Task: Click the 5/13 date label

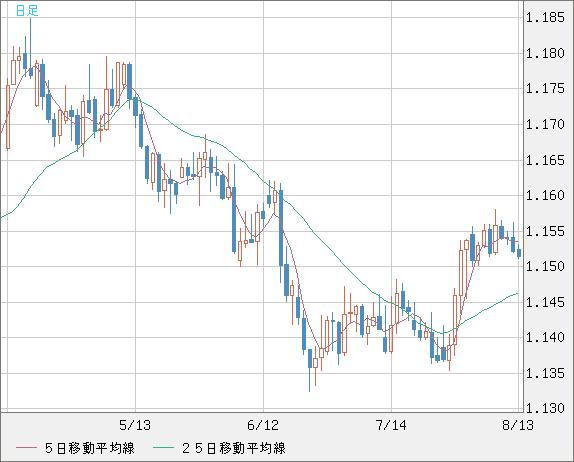Action: (x=135, y=425)
